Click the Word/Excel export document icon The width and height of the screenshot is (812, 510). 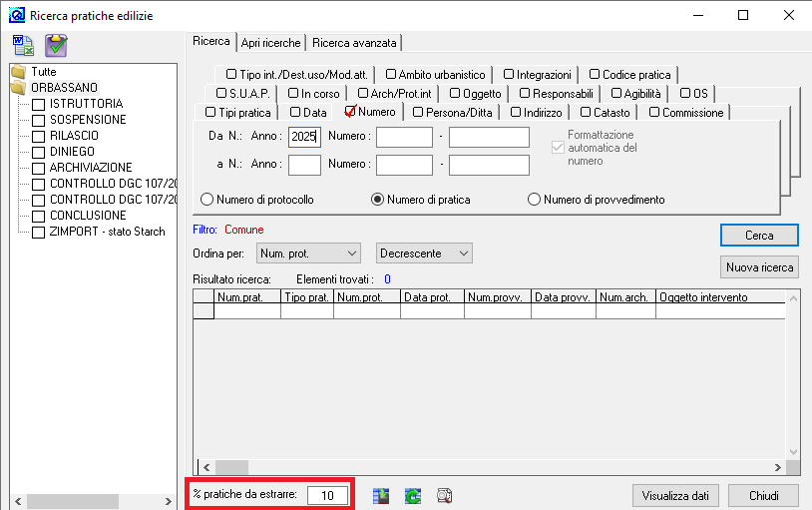24,45
